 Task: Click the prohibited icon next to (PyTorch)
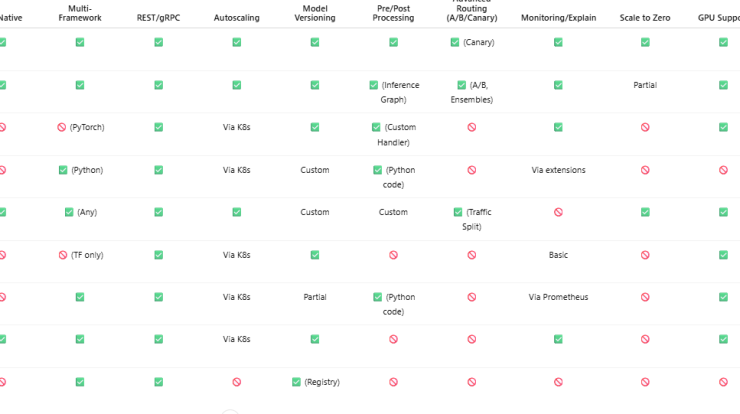61,127
